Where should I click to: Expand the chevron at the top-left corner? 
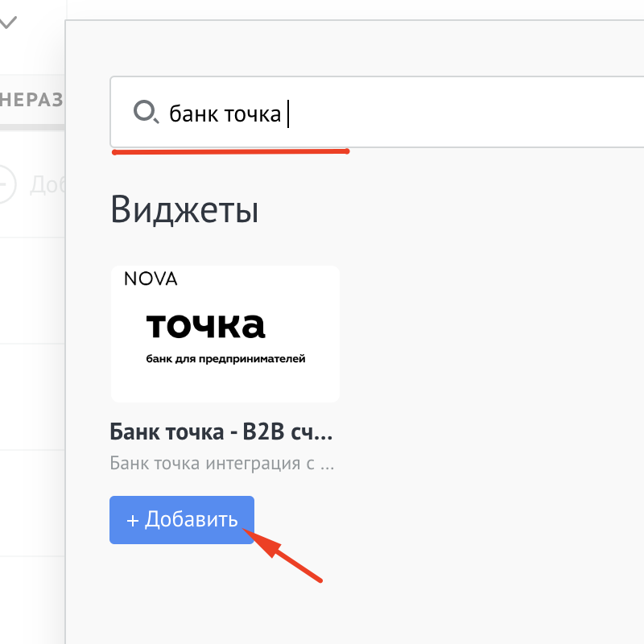(8, 23)
